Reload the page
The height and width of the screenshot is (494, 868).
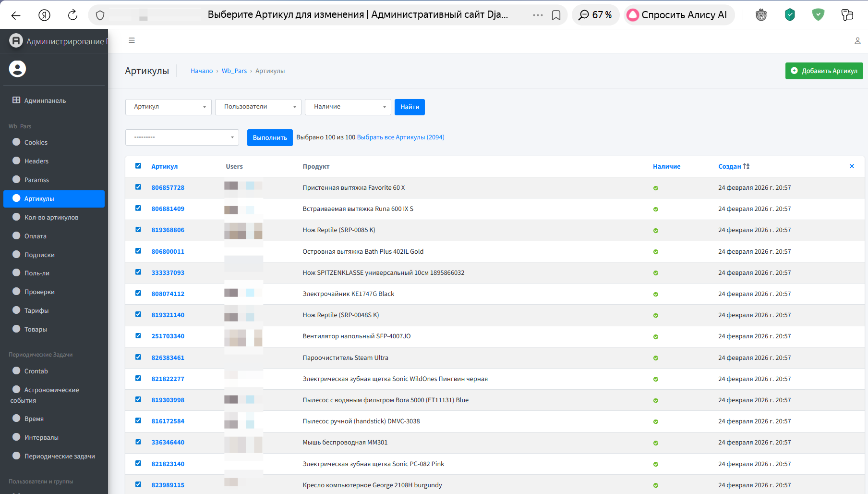pos(72,15)
